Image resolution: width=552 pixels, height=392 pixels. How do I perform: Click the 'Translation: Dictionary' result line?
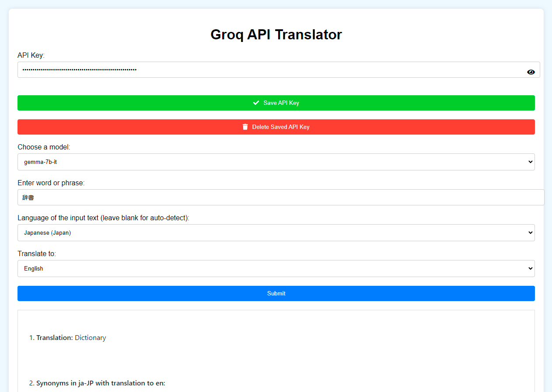[x=71, y=338]
